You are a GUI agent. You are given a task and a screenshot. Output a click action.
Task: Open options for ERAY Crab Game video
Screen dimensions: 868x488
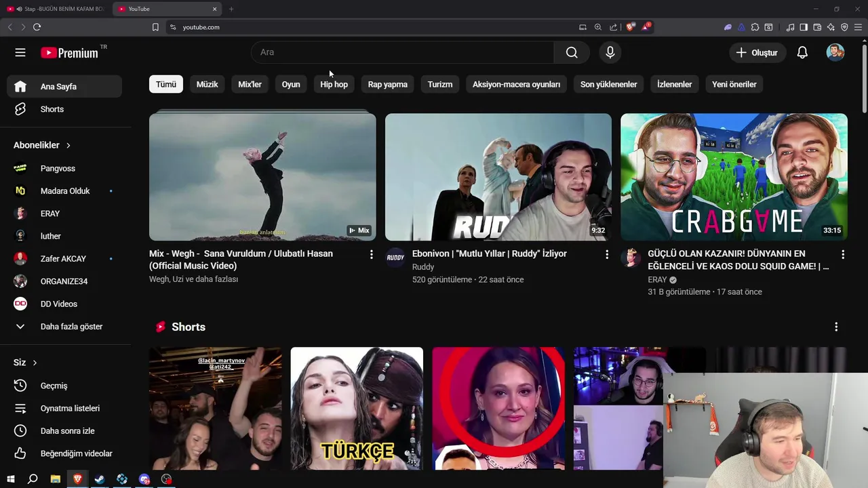[843, 254]
